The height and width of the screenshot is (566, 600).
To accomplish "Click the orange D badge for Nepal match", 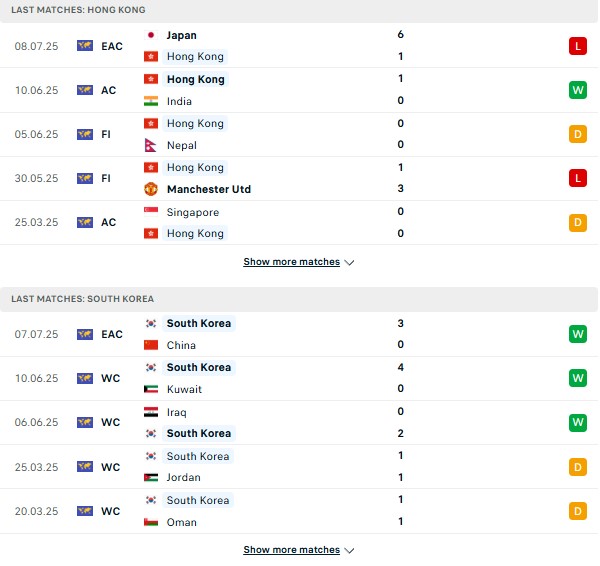I will [577, 134].
